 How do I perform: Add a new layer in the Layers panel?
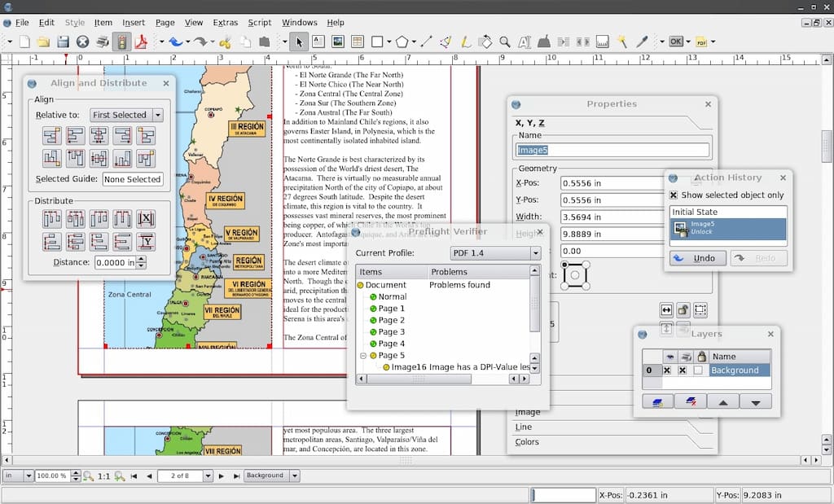click(x=658, y=401)
